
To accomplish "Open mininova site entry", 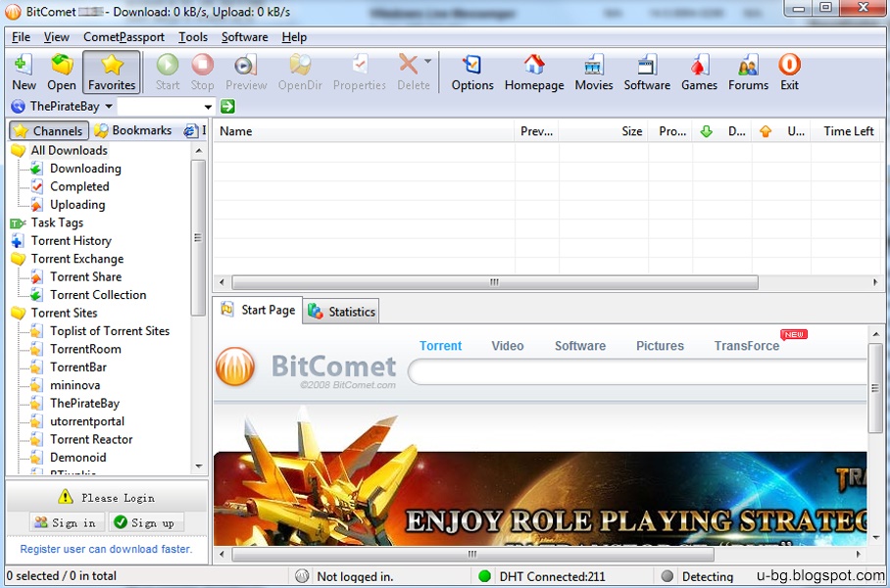I will (x=74, y=385).
